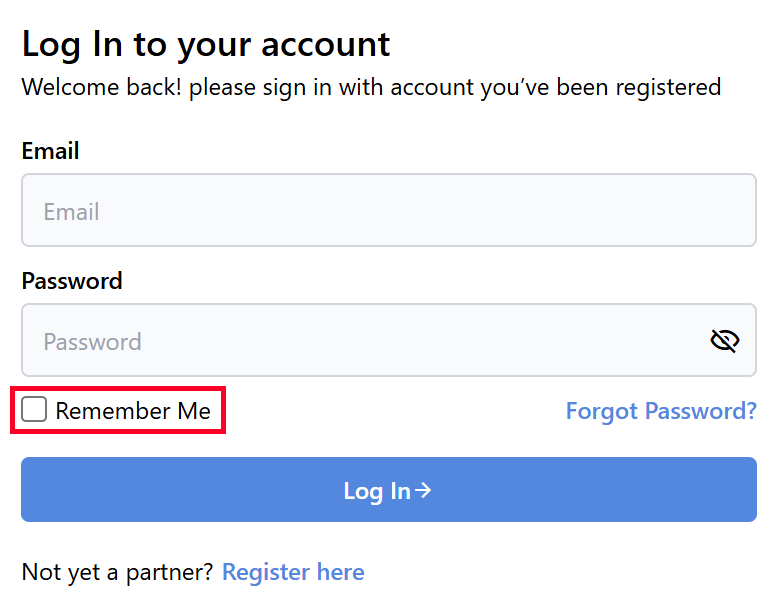
Task: Open the Forgot Password link
Action: click(661, 411)
